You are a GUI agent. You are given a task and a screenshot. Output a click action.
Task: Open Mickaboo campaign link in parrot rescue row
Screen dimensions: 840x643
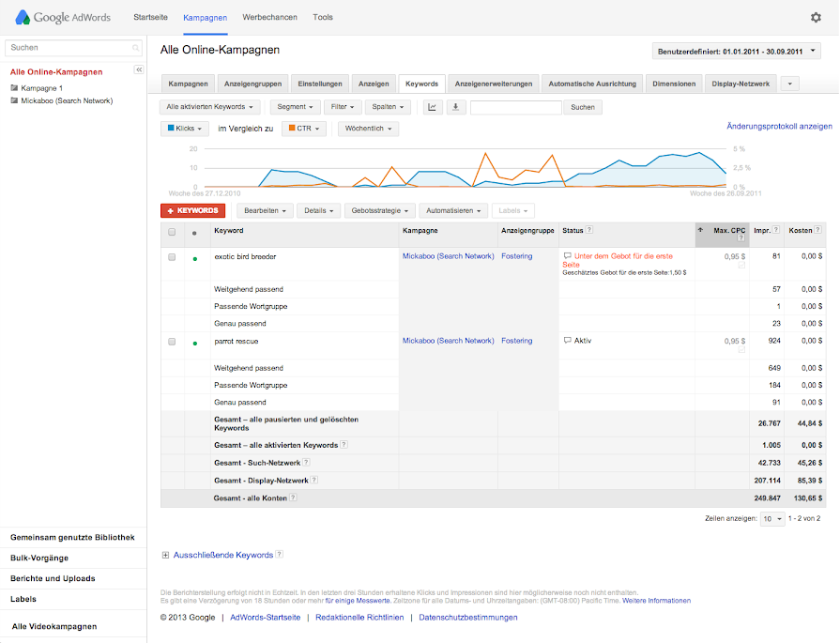pyautogui.click(x=449, y=341)
